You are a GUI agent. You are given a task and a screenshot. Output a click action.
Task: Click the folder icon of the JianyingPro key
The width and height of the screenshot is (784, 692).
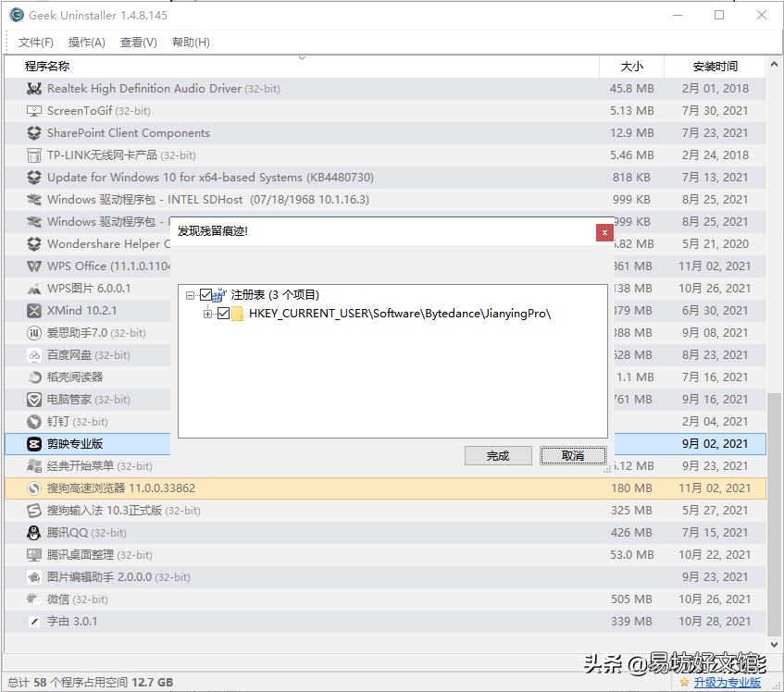point(238,314)
